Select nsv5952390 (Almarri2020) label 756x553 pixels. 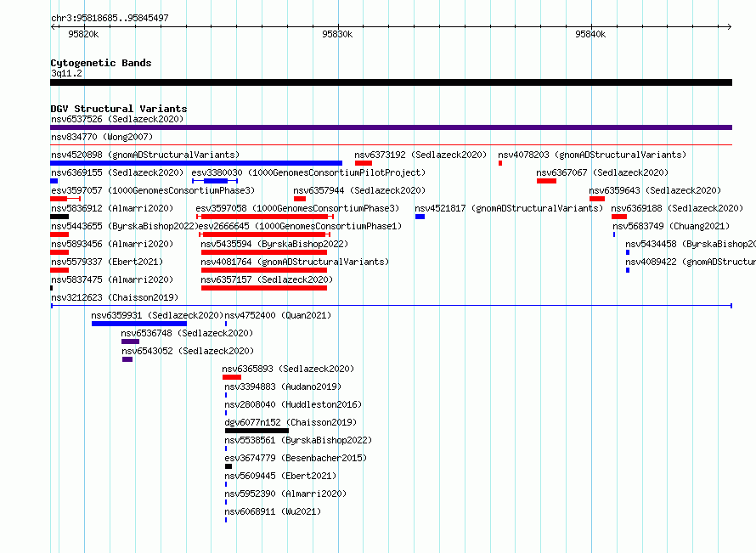[x=285, y=494]
